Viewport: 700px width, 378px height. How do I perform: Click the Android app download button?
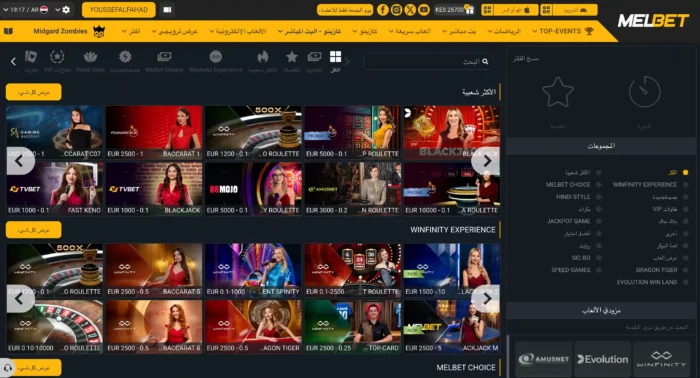[x=569, y=10]
